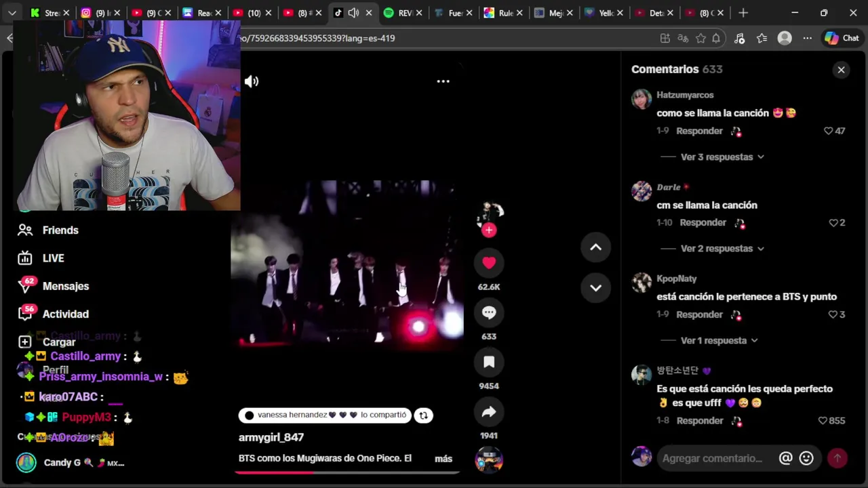Toggle the red like heart on video

click(489, 263)
